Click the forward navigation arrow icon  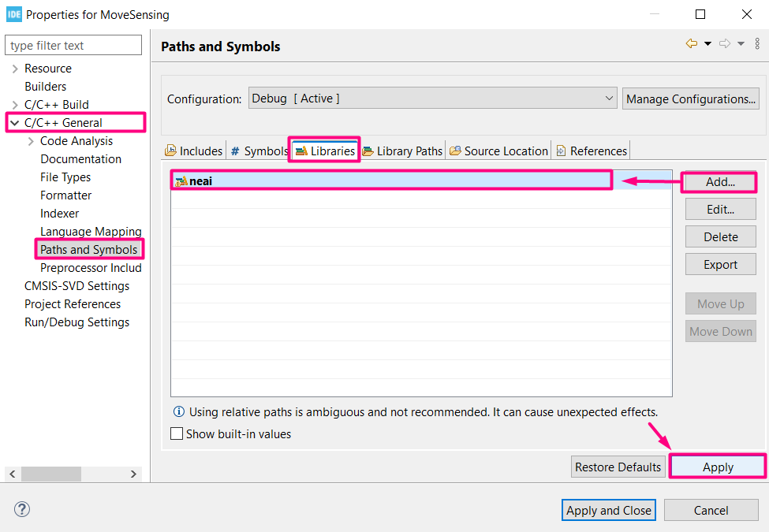click(x=725, y=44)
